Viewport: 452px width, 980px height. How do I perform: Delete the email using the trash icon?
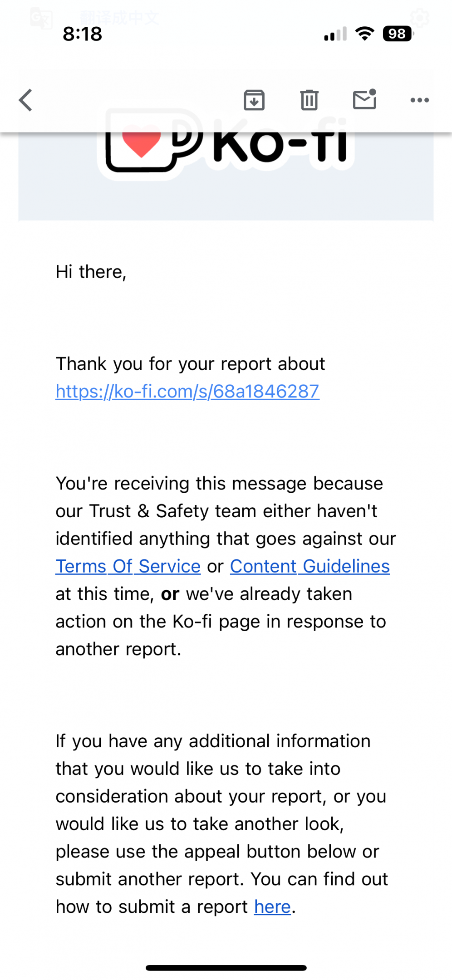point(309,100)
